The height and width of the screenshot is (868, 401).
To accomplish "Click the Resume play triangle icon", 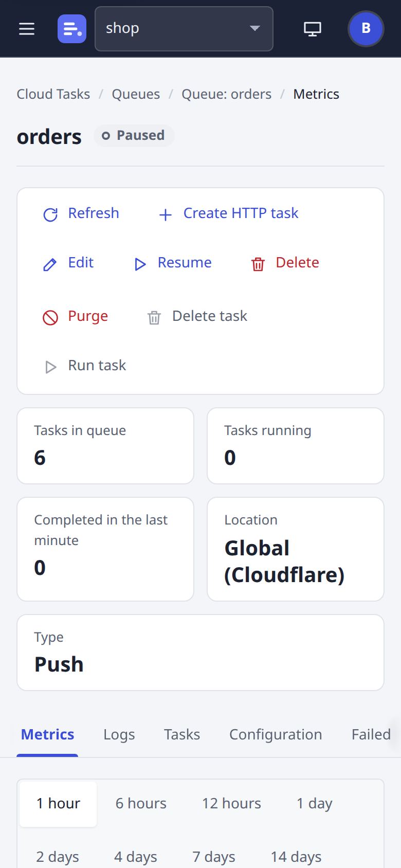I will pos(140,264).
